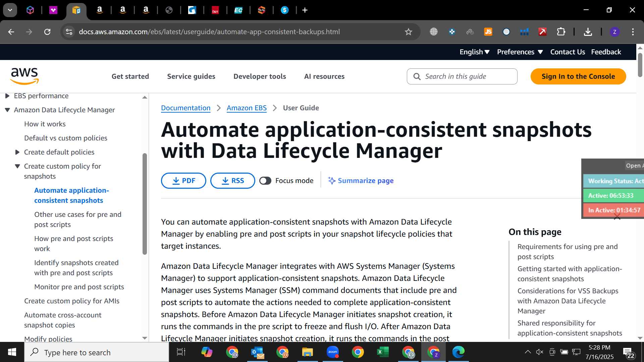Collapse Amazon Data Lifecycle Manager section
Viewport: 644px width, 362px height.
coord(7,110)
